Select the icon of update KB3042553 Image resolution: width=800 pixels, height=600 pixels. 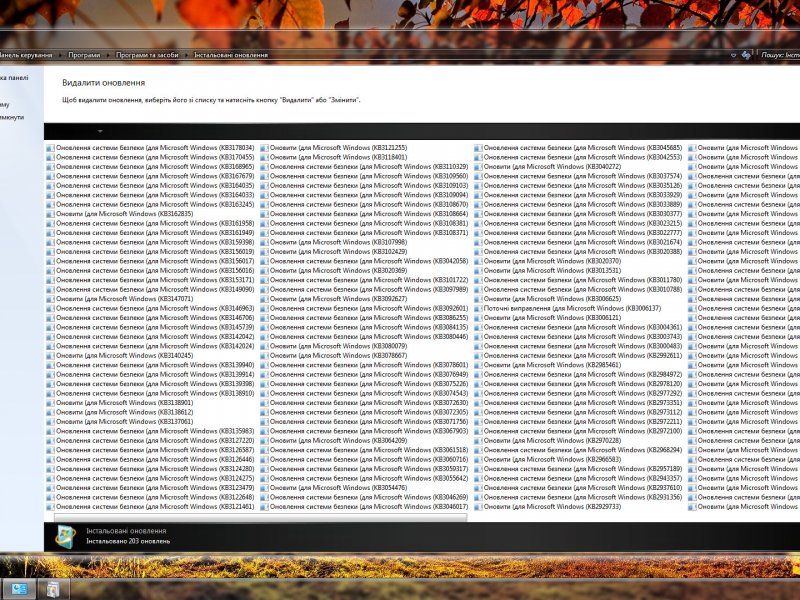click(x=478, y=158)
